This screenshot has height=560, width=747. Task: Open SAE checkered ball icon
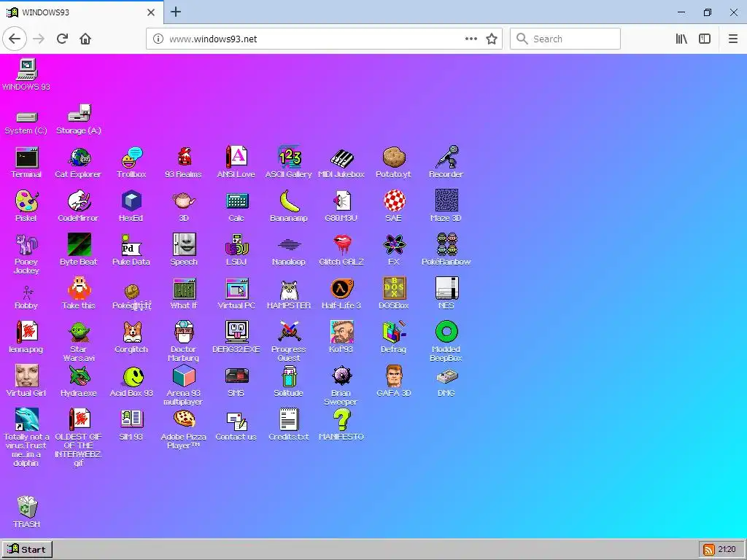click(394, 201)
